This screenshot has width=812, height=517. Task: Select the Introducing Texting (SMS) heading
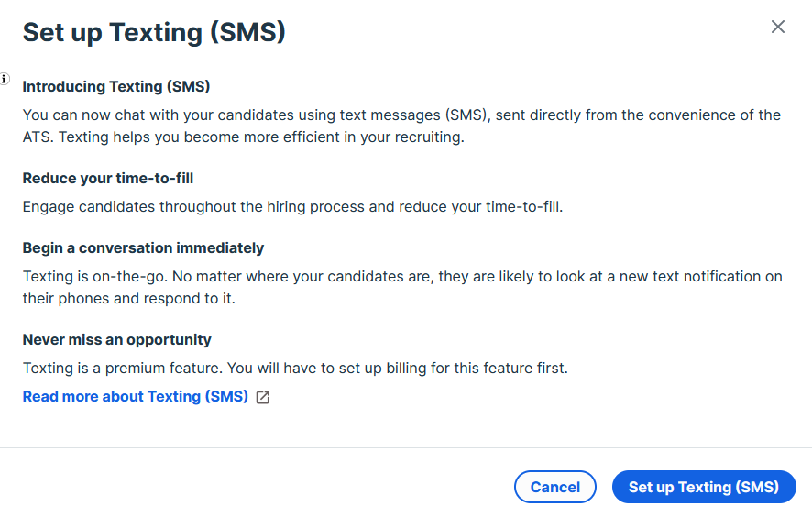[116, 87]
